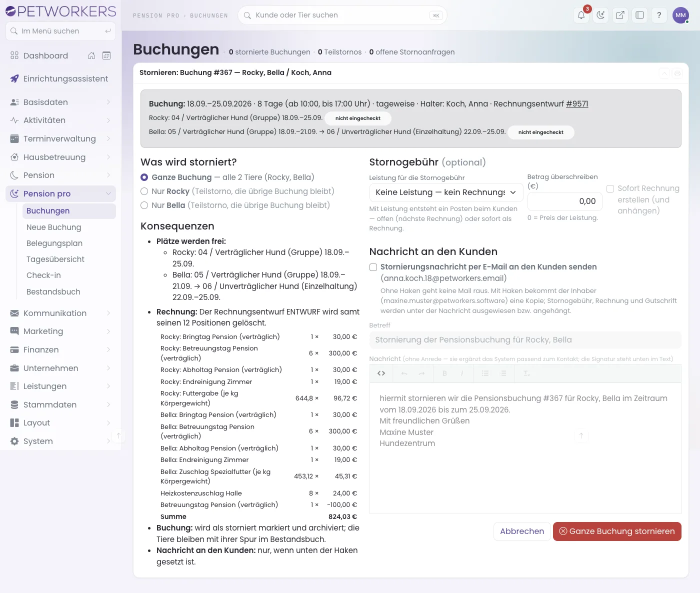Click the Abbrechen button
This screenshot has height=593, width=700.
pos(522,531)
